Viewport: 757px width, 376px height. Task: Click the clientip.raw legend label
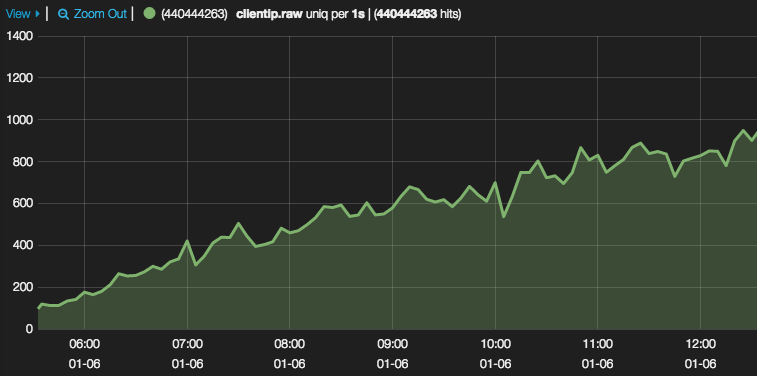[269, 14]
